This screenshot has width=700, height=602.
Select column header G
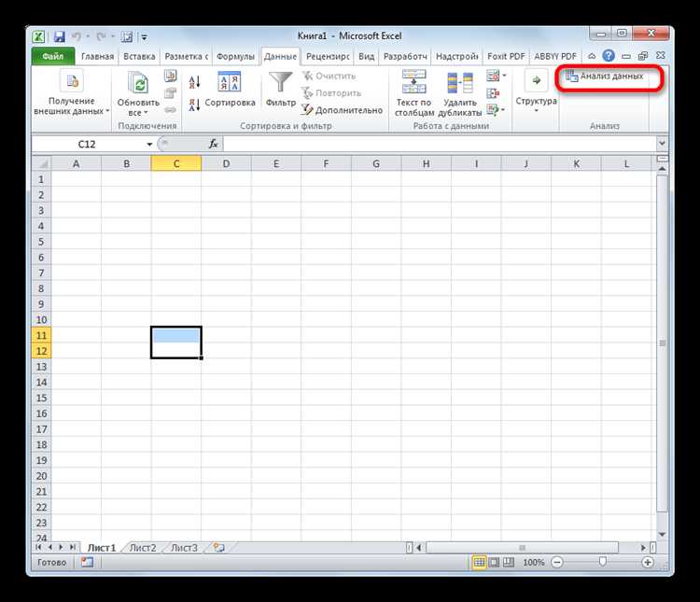click(376, 164)
